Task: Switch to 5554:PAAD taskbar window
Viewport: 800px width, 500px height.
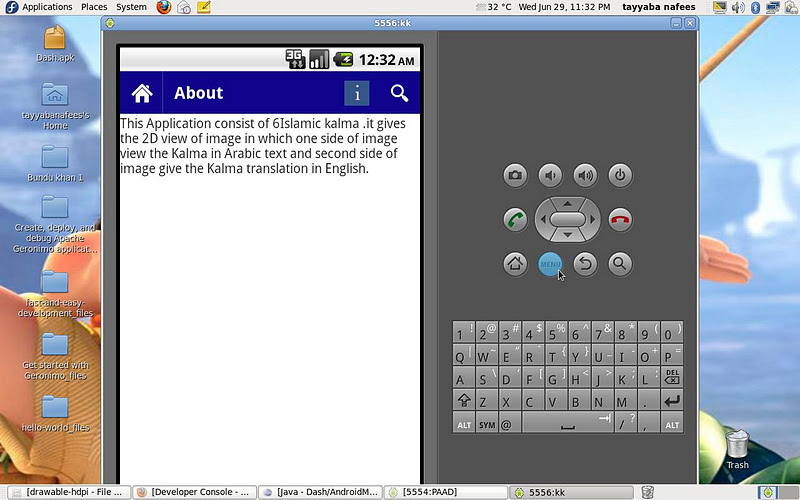Action: pos(446,492)
